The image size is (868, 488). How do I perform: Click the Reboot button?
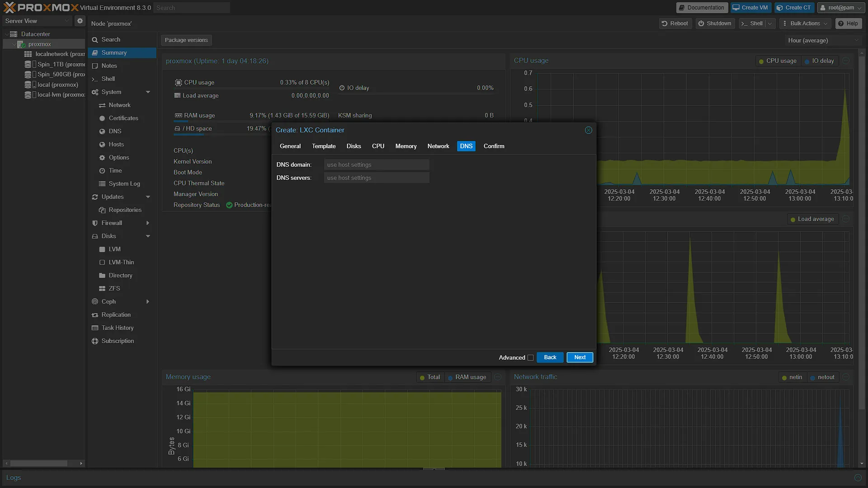(x=675, y=23)
